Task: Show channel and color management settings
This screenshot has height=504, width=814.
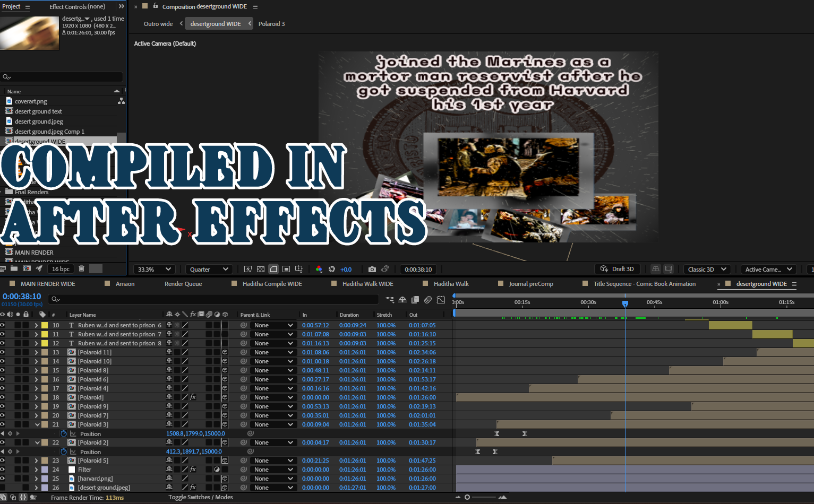Action: 319,269
